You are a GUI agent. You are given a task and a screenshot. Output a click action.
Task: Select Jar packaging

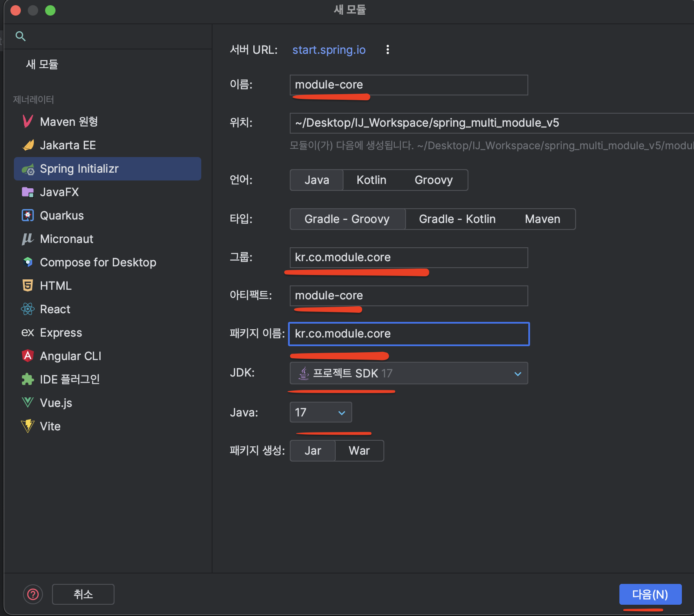[x=313, y=451]
